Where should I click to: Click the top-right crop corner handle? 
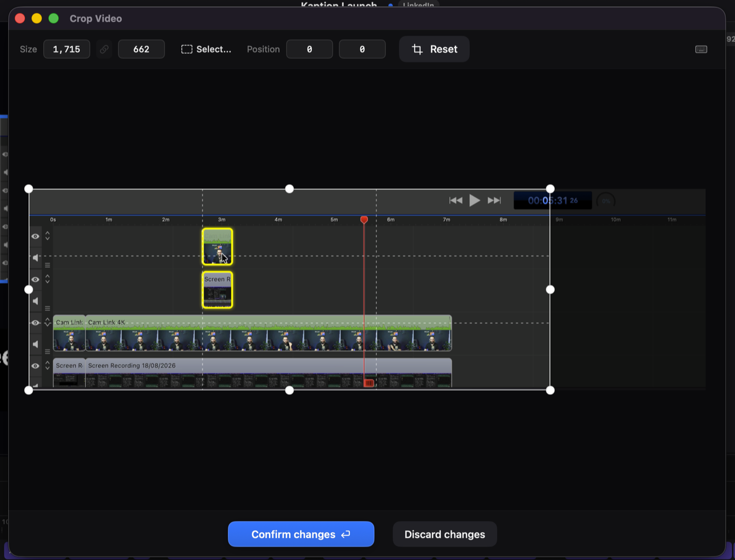click(550, 189)
